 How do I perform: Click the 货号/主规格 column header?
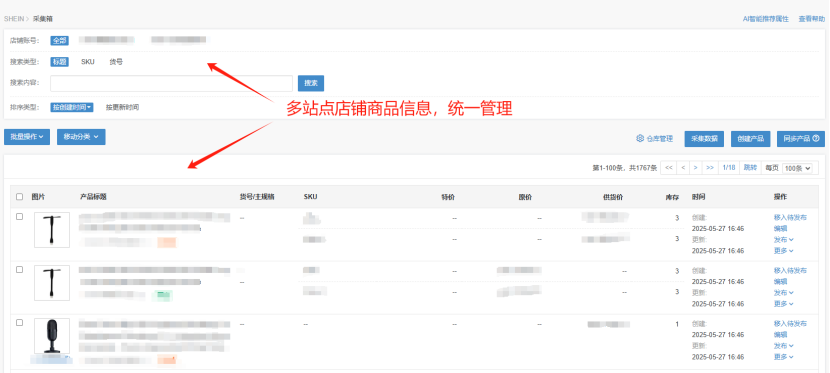[257, 197]
